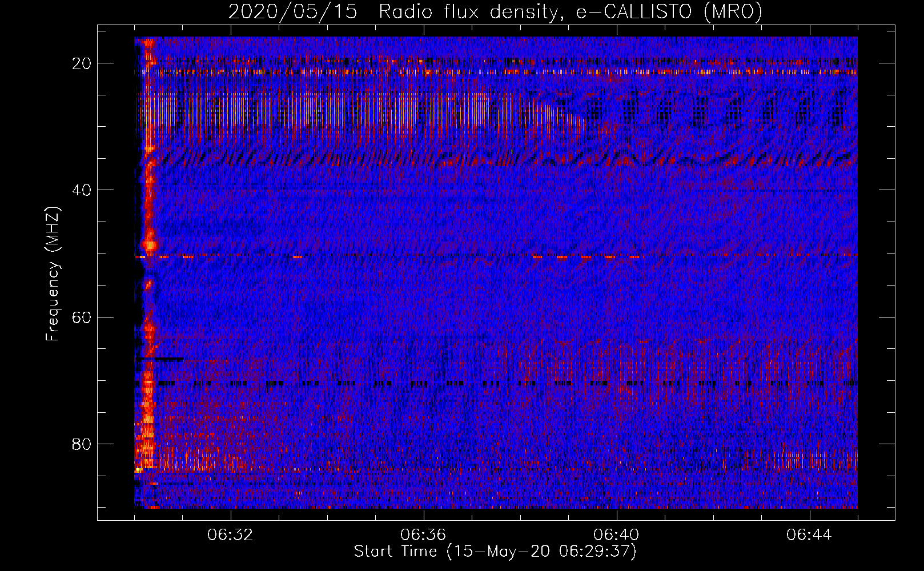Click the 'Start Time (15-May-20 06:29:37)' label
Image resolution: width=924 pixels, height=571 pixels.
tap(495, 552)
